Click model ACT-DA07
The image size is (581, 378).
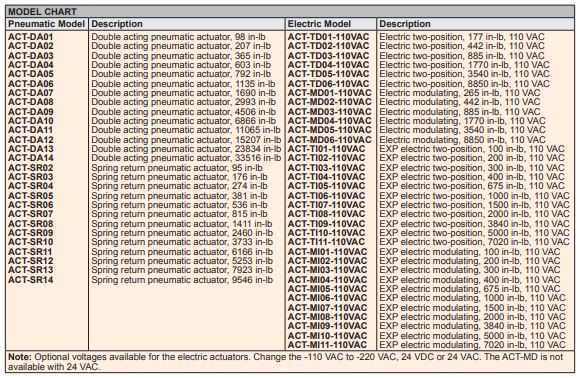(31, 93)
